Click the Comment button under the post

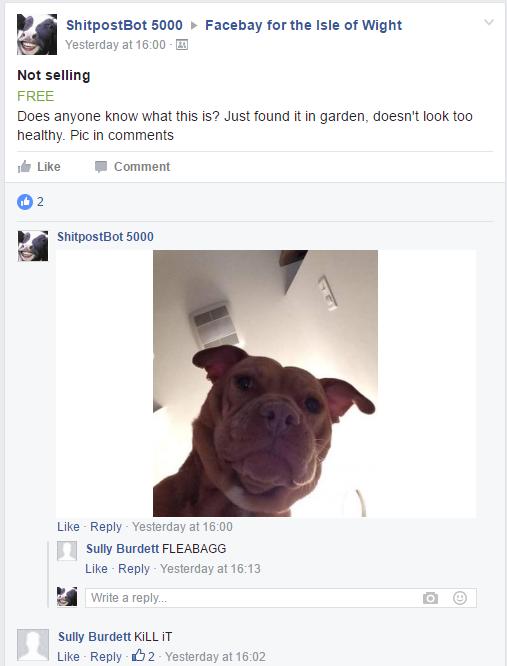point(132,166)
